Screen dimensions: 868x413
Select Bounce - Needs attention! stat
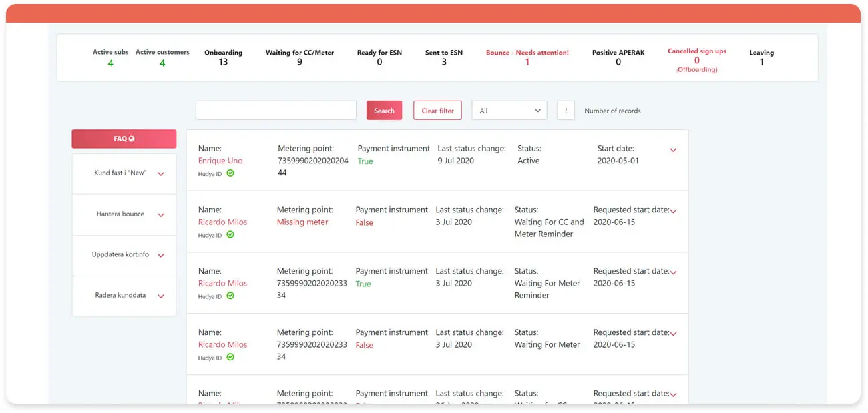pyautogui.click(x=527, y=57)
